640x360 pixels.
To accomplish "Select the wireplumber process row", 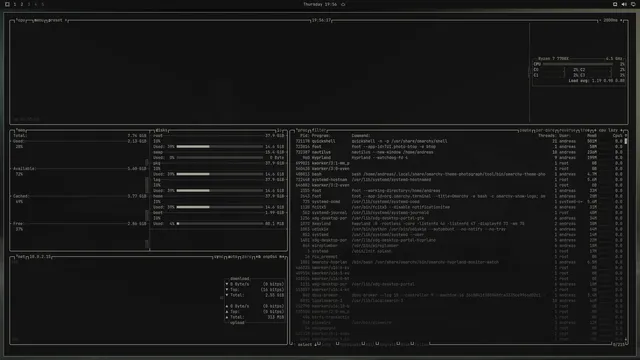I will click(x=459, y=246).
